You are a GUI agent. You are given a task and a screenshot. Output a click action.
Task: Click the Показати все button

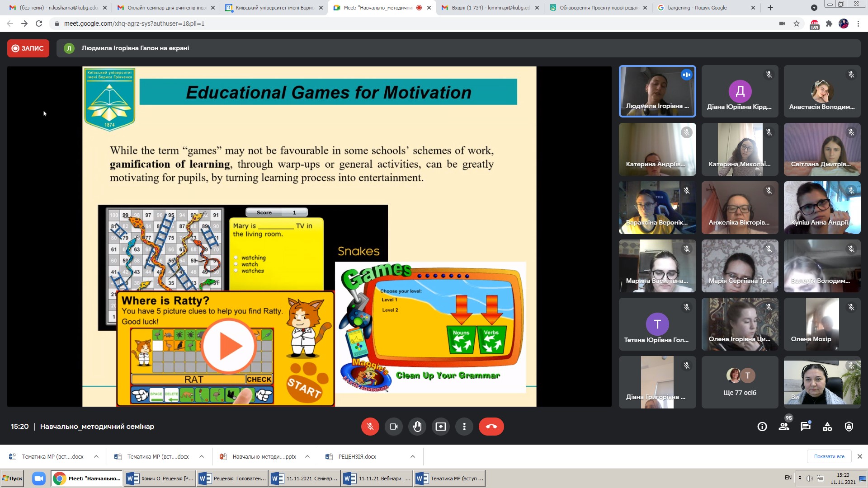click(829, 457)
